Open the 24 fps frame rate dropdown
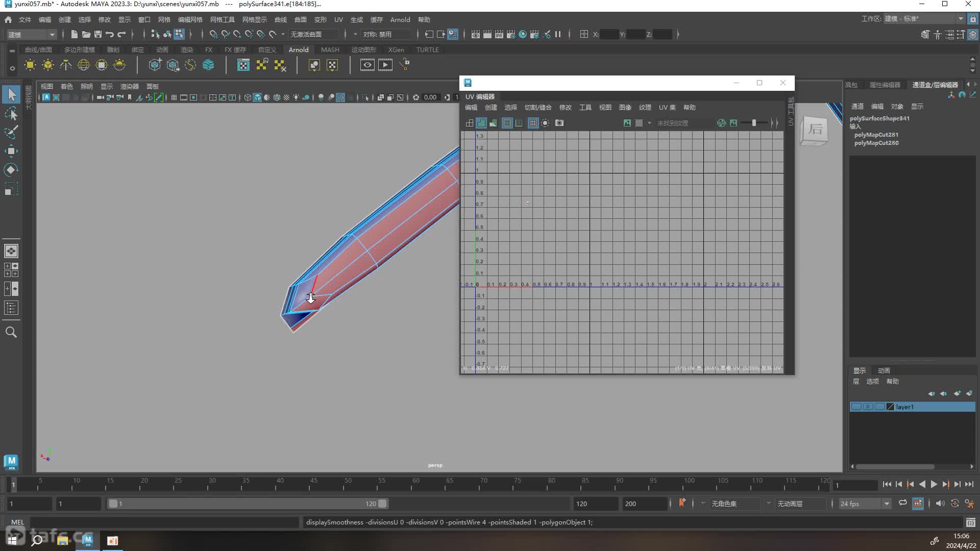Viewport: 980px width, 551px height. tap(865, 504)
